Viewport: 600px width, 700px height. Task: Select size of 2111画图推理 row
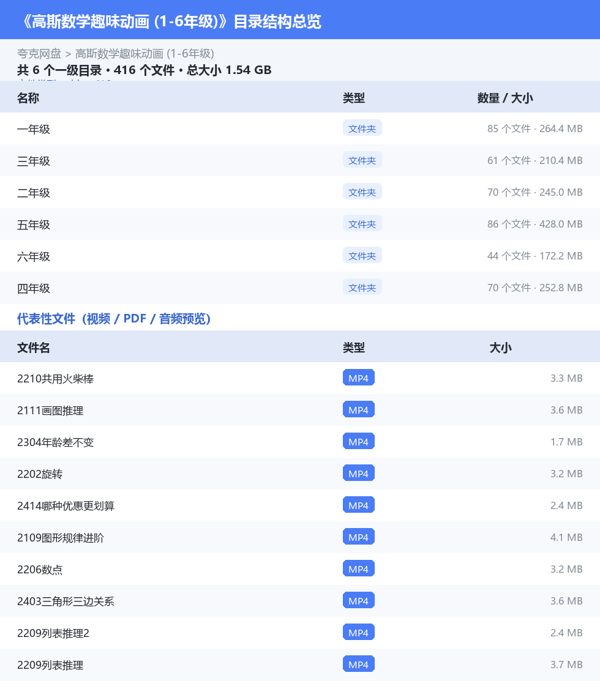[566, 410]
